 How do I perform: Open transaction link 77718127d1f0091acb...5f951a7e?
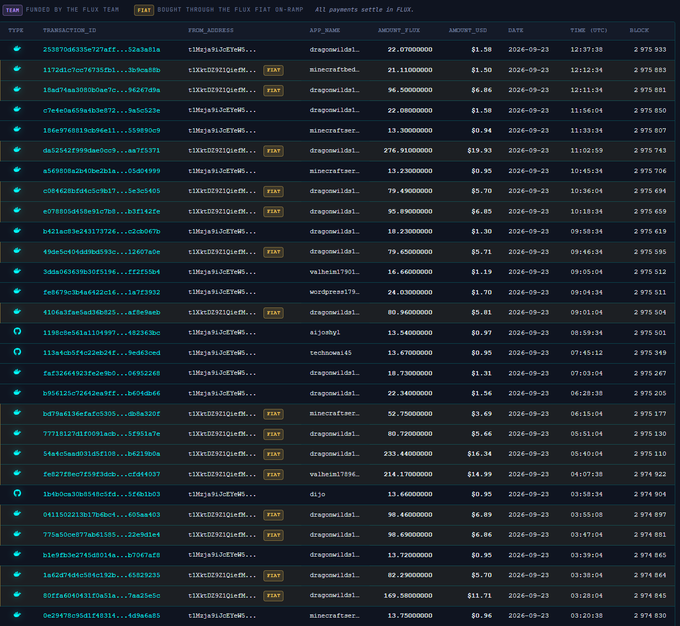click(x=101, y=434)
